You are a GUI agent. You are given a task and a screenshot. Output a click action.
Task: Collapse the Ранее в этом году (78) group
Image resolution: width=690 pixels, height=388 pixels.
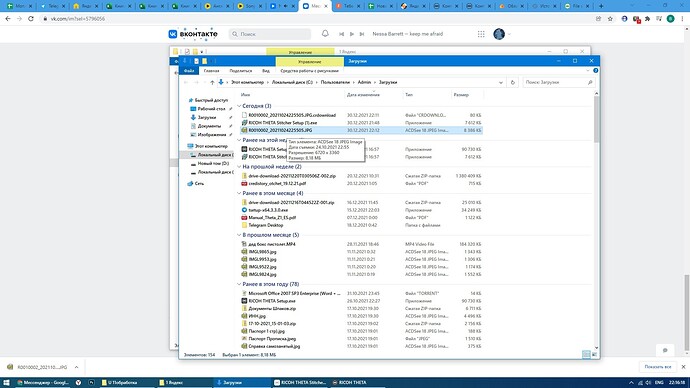coord(239,284)
